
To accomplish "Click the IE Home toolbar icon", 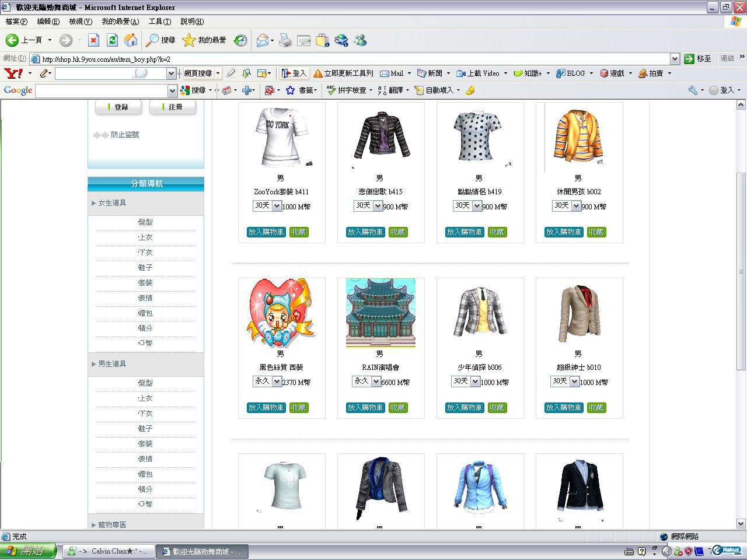I will (x=131, y=40).
